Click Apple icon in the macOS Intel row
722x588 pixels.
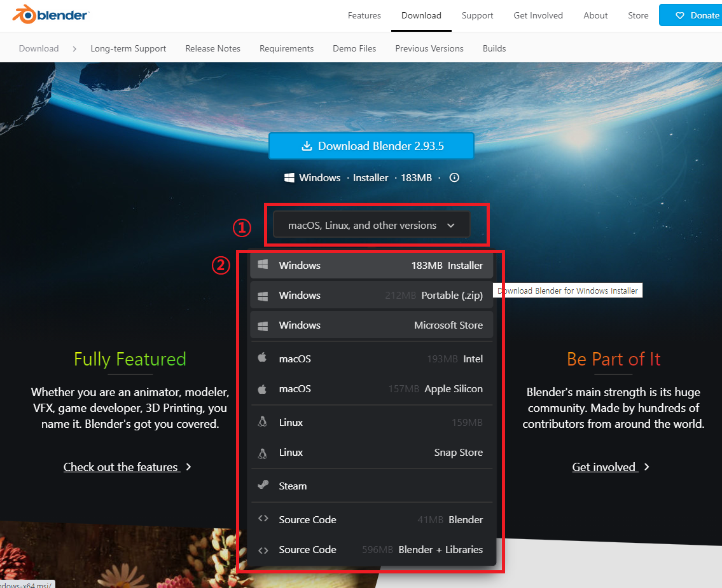tap(262, 357)
